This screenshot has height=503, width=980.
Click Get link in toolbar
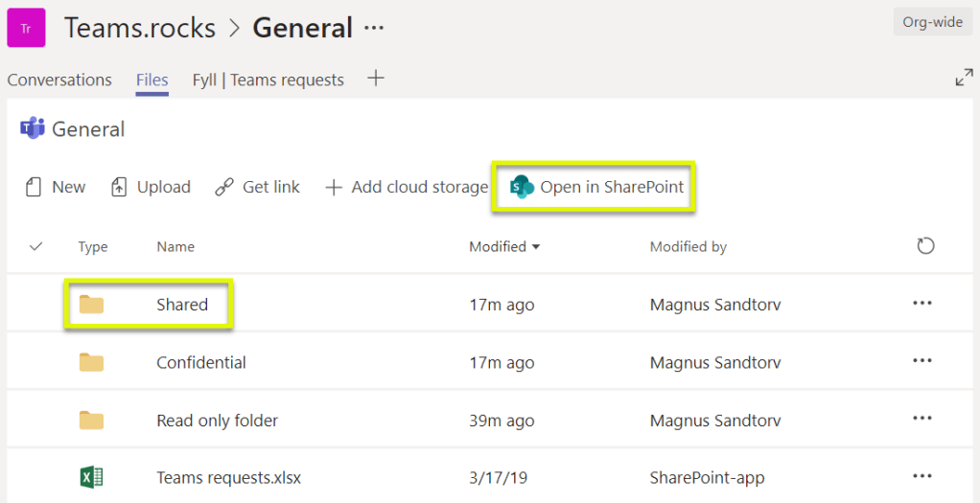257,187
